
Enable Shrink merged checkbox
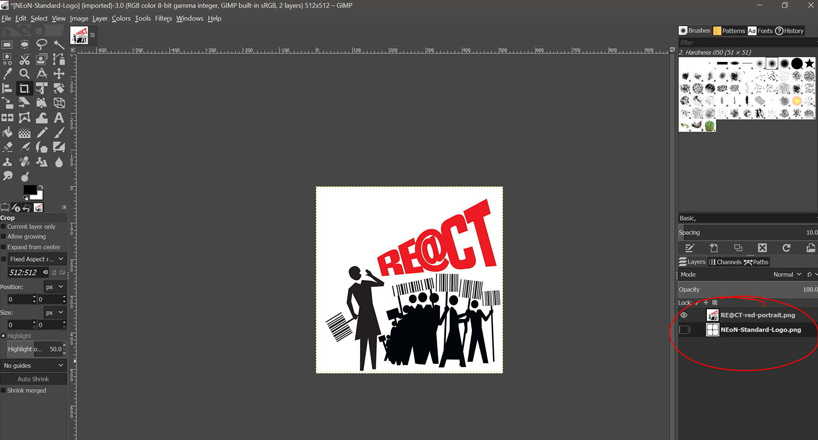coord(3,390)
